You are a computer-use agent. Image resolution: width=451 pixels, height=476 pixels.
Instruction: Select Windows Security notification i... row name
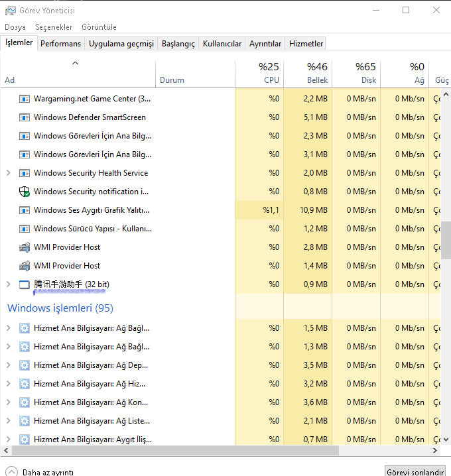[92, 192]
